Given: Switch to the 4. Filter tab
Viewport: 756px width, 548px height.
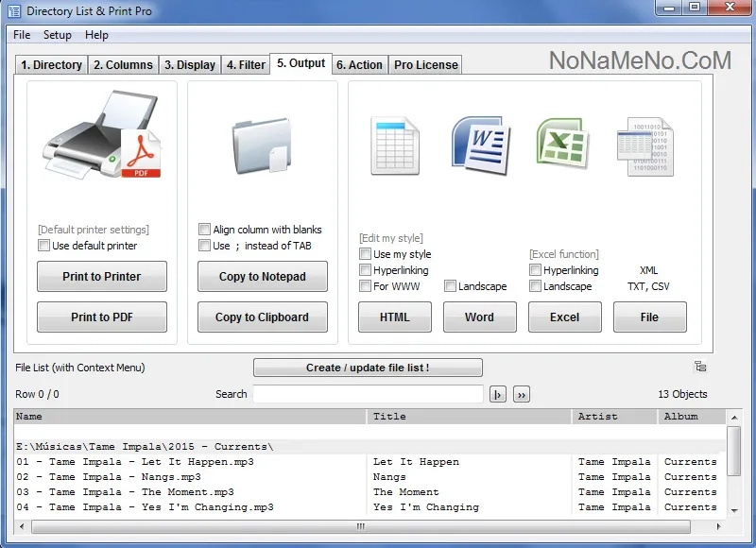Looking at the screenshot, I should point(246,65).
